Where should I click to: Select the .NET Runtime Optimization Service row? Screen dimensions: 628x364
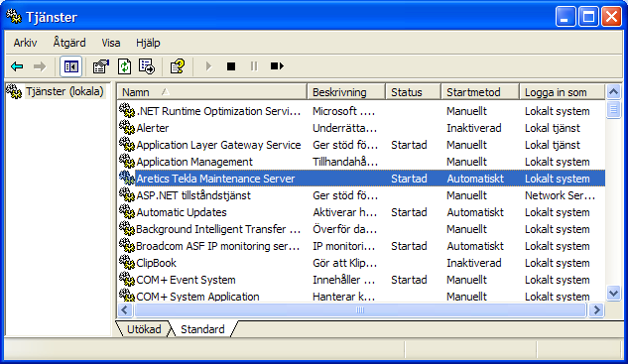[x=218, y=111]
